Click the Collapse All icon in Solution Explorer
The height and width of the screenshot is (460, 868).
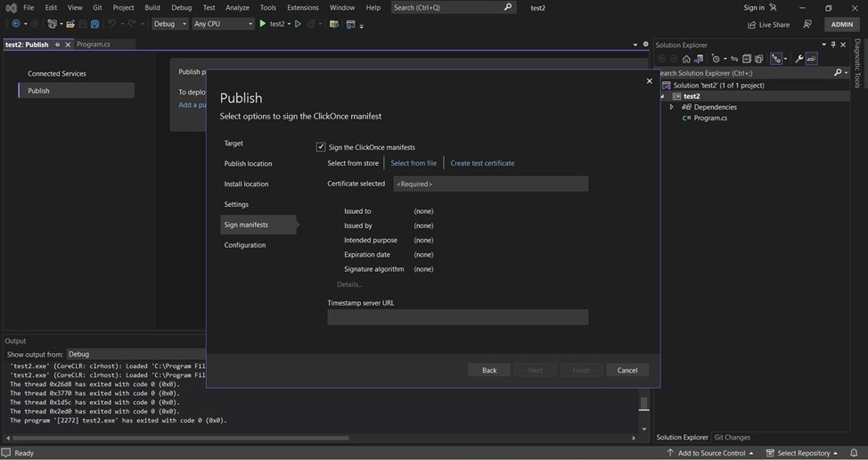point(747,59)
